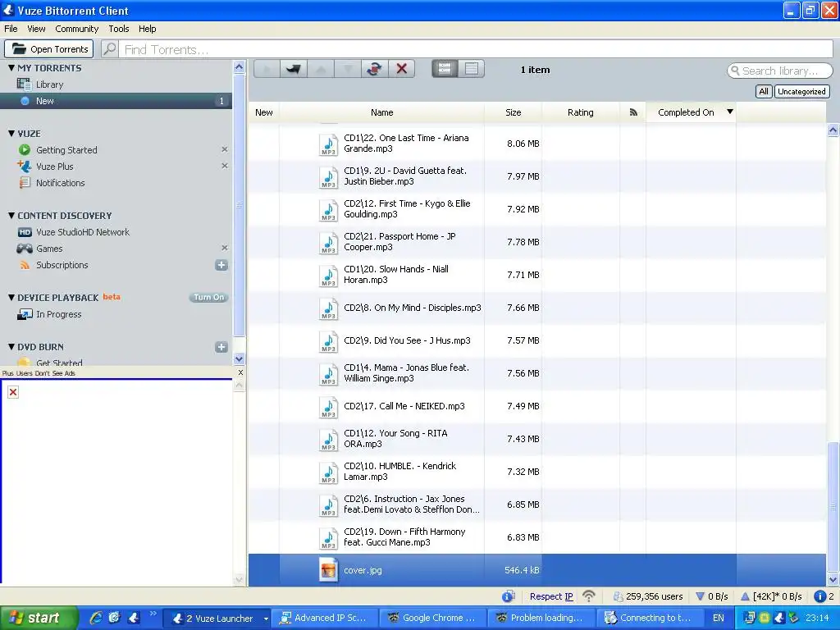Open Library in the sidebar

point(49,84)
